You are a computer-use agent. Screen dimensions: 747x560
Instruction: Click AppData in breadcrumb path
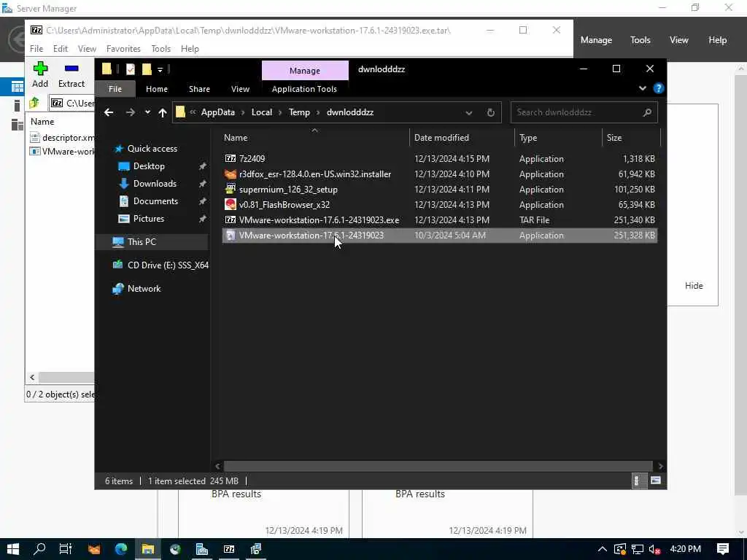click(x=217, y=112)
